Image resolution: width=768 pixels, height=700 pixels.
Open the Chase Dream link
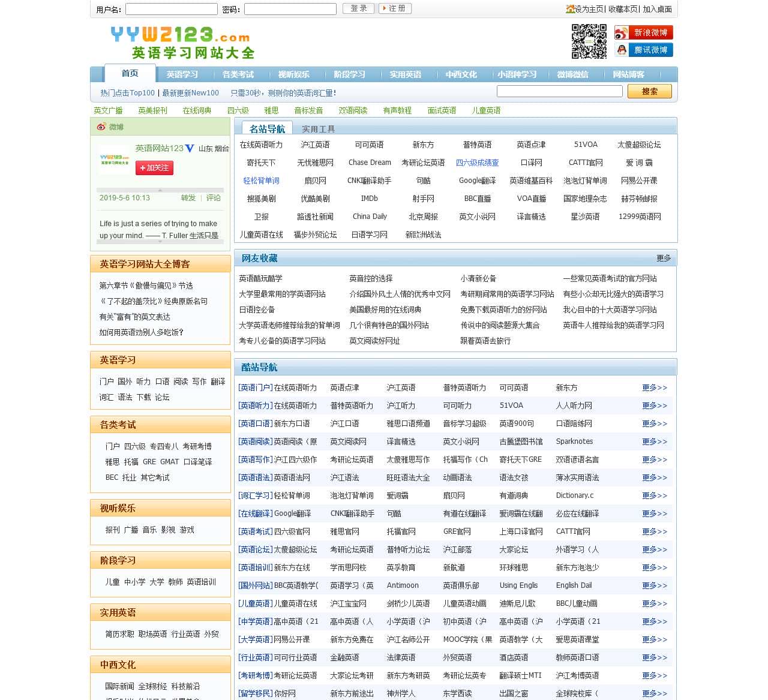[370, 163]
